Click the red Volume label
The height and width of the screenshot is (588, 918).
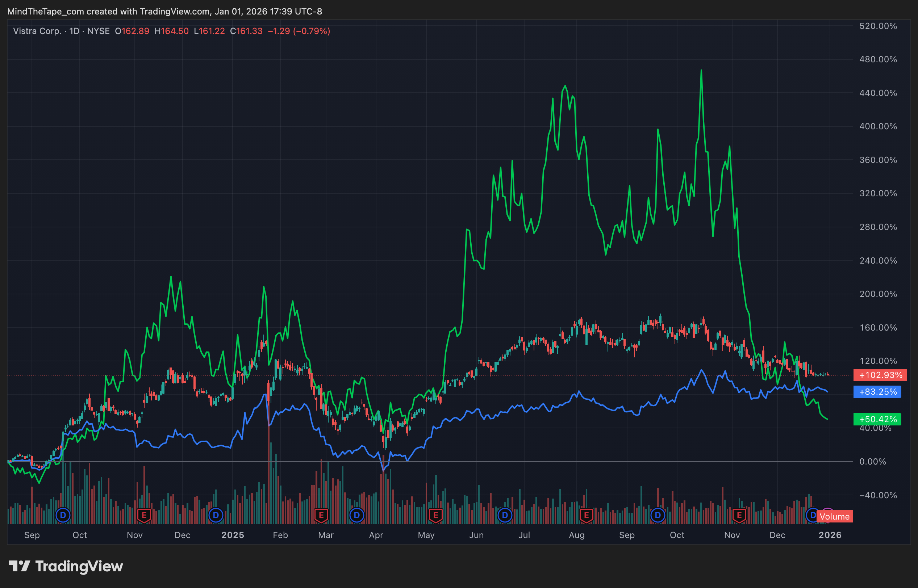834,517
